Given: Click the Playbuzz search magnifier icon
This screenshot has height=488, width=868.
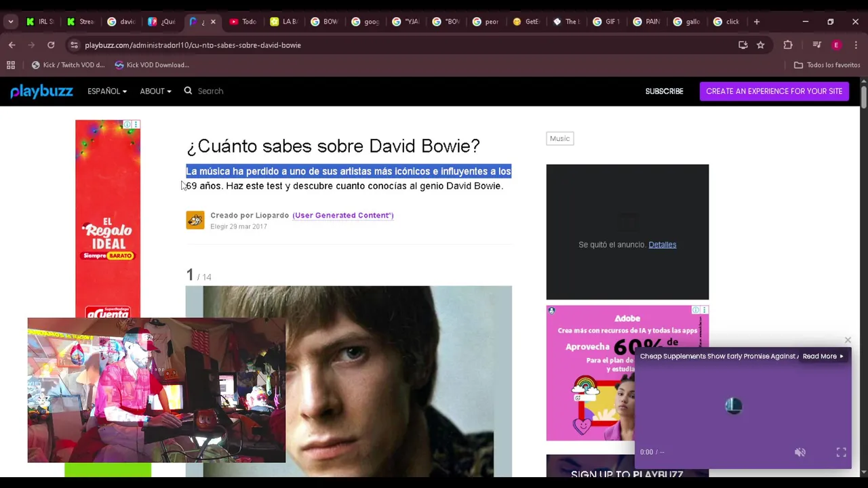Looking at the screenshot, I should 188,91.
